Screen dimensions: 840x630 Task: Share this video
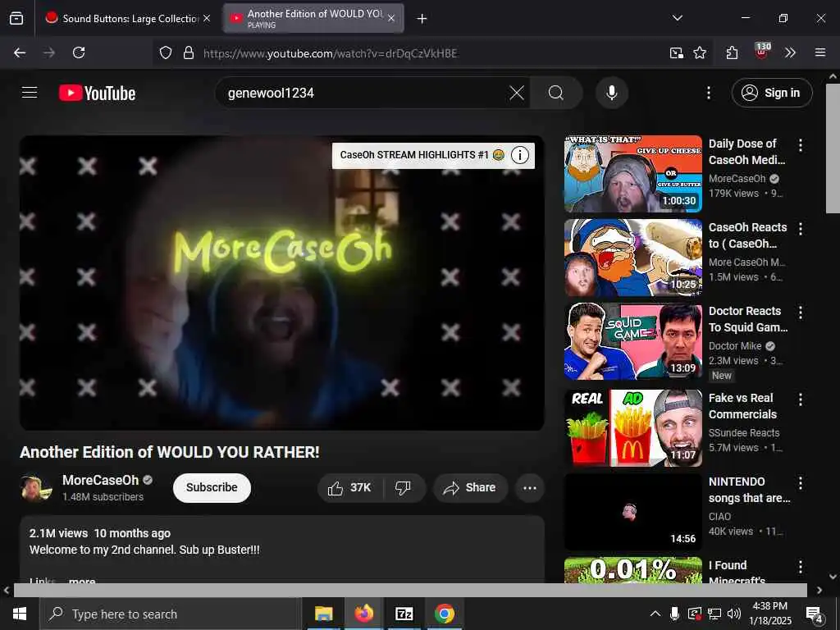pyautogui.click(x=470, y=487)
